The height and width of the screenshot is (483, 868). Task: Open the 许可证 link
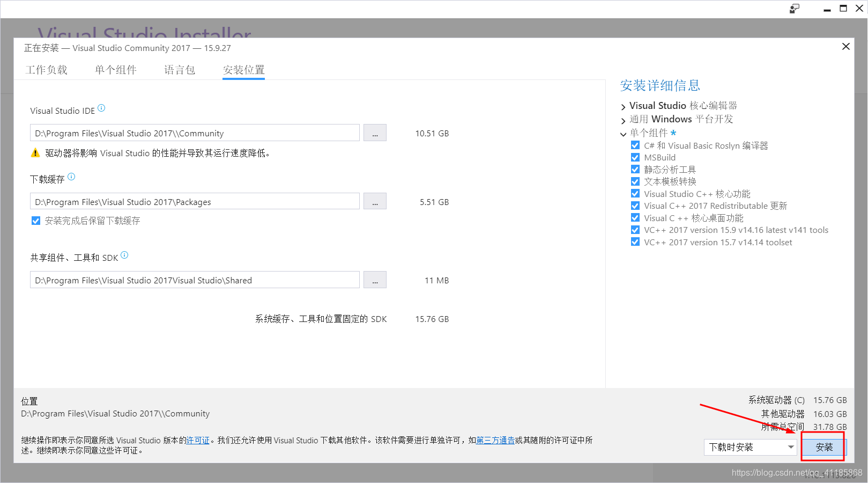[x=198, y=441]
